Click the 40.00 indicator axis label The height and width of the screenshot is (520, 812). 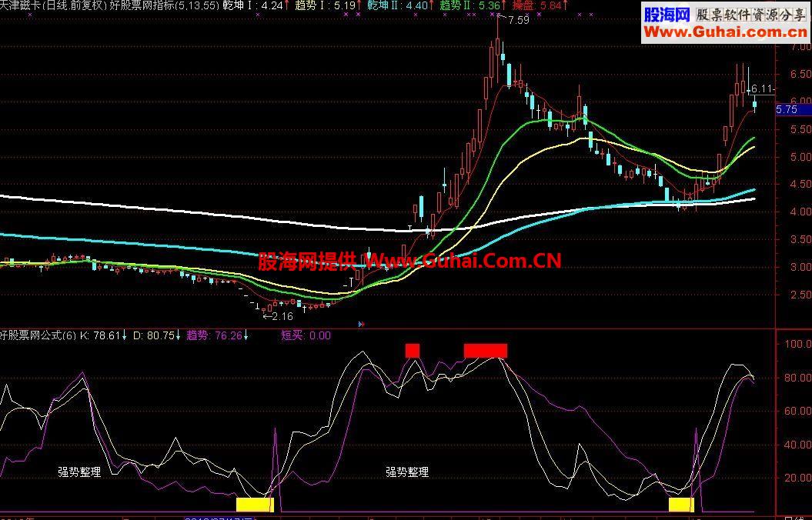[798, 445]
